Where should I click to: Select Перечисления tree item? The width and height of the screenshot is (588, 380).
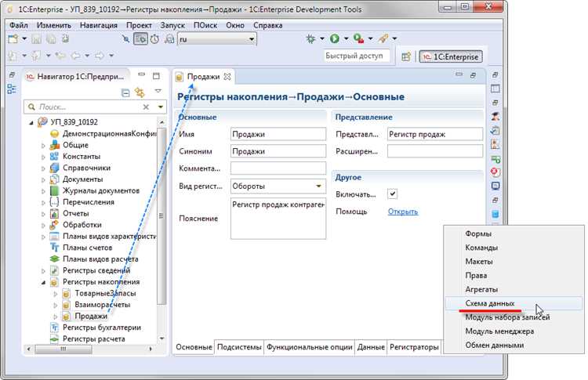pos(89,202)
